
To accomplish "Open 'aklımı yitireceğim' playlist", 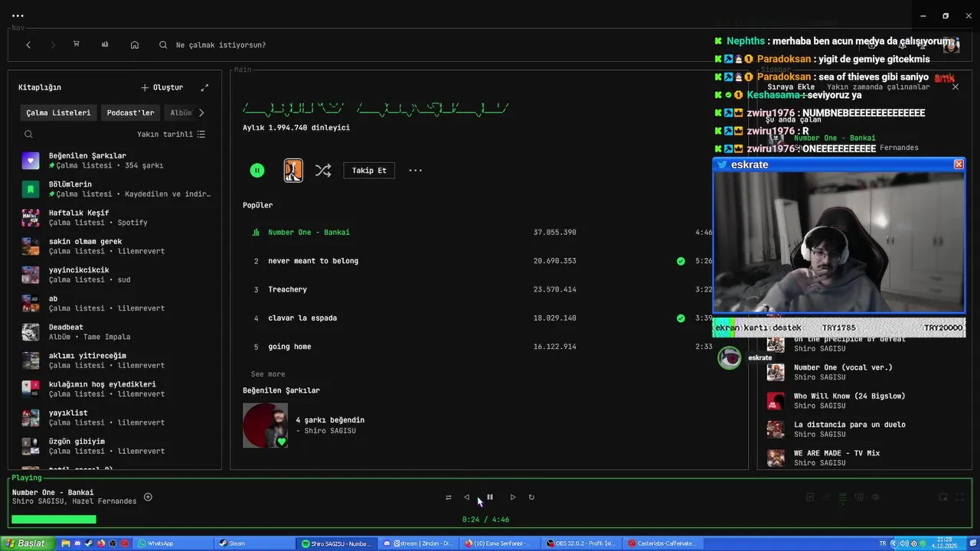I will 115,360.
